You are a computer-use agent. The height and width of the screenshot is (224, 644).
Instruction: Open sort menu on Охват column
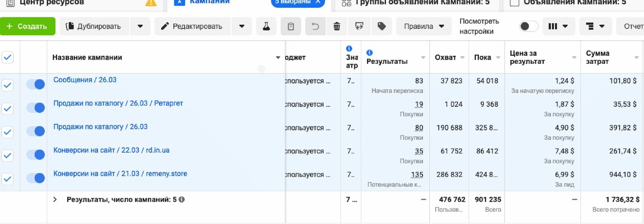click(462, 57)
